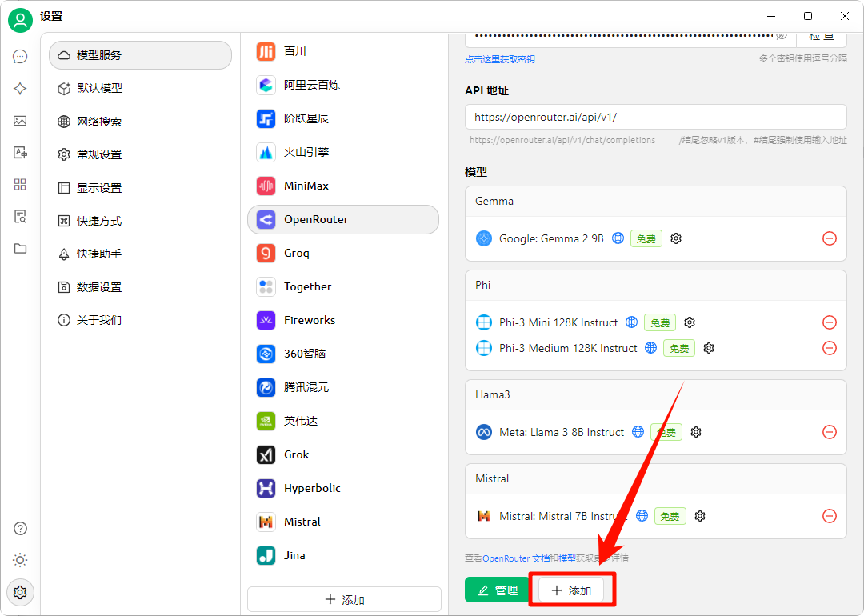Viewport: 864px width, 616px height.
Task: Click the green 管理 models button
Action: pos(497,590)
